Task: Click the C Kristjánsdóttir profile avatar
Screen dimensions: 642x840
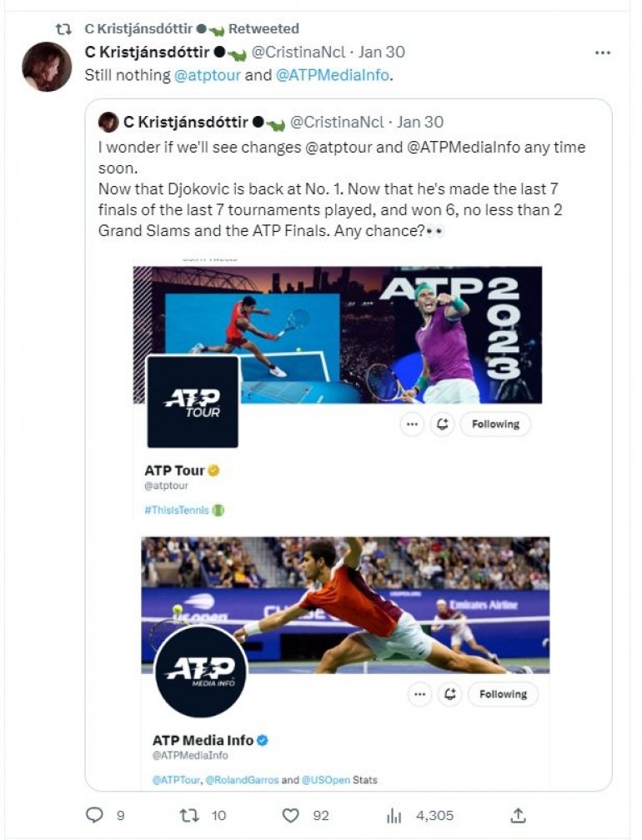Action: 47,67
